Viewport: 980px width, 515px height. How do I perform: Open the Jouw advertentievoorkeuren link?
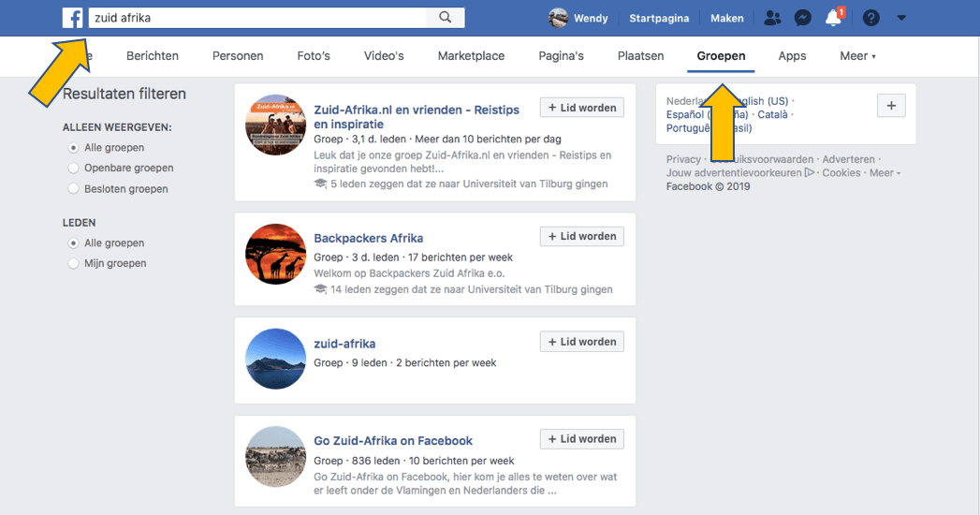tap(734, 173)
